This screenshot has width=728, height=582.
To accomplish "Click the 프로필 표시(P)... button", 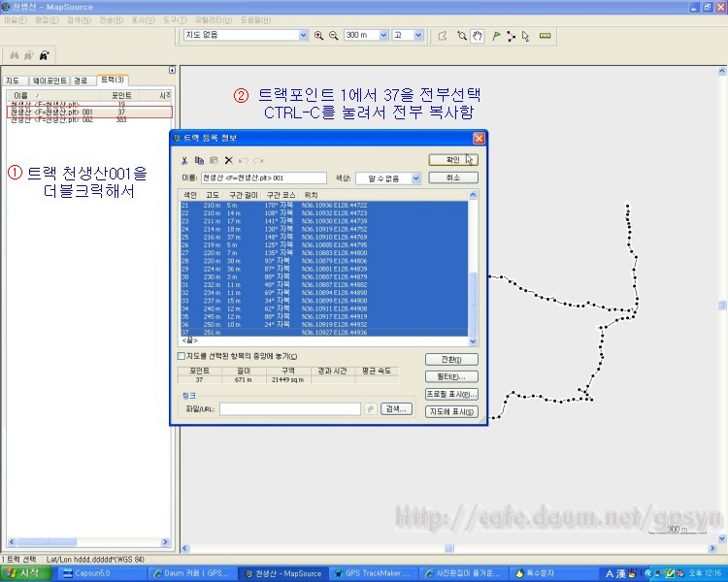I will [x=451, y=394].
